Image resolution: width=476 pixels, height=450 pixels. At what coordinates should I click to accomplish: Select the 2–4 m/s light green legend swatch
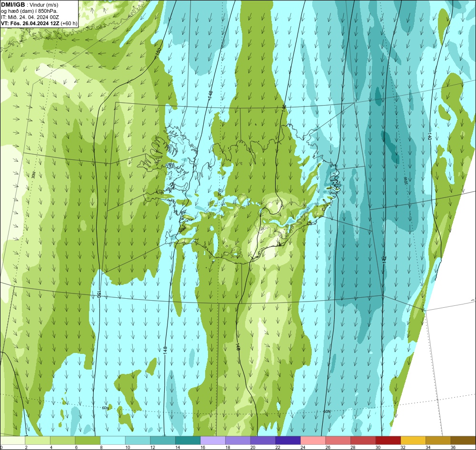coord(38,440)
